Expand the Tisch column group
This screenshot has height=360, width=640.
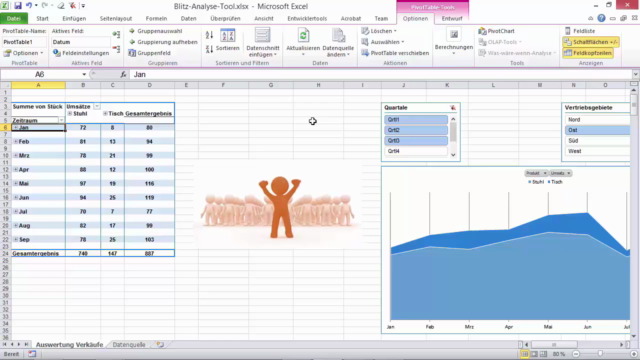(105, 113)
